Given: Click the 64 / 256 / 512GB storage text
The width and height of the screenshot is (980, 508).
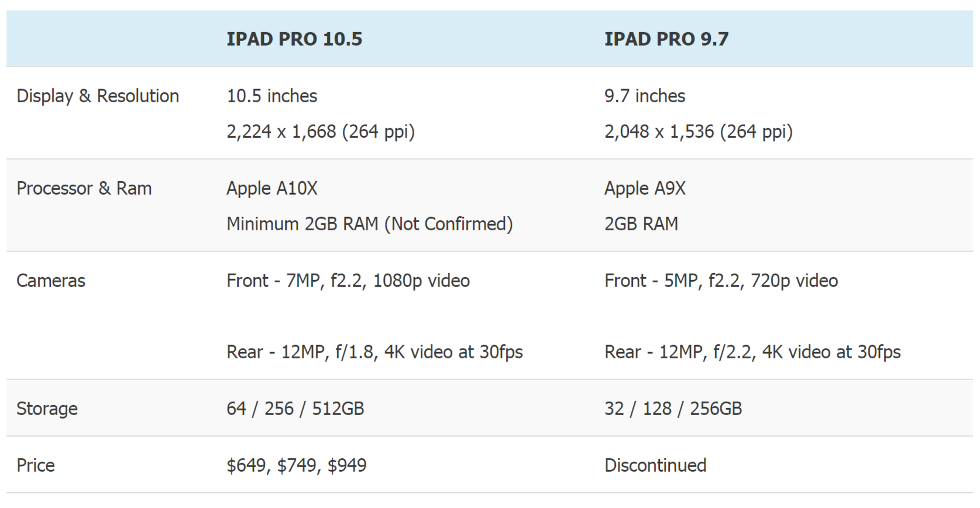Looking at the screenshot, I should (x=295, y=409).
